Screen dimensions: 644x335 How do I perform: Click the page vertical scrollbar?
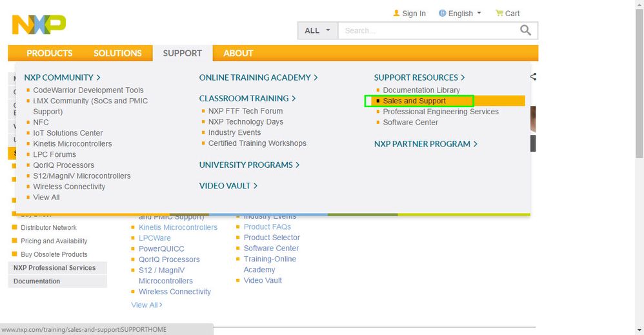point(639,82)
